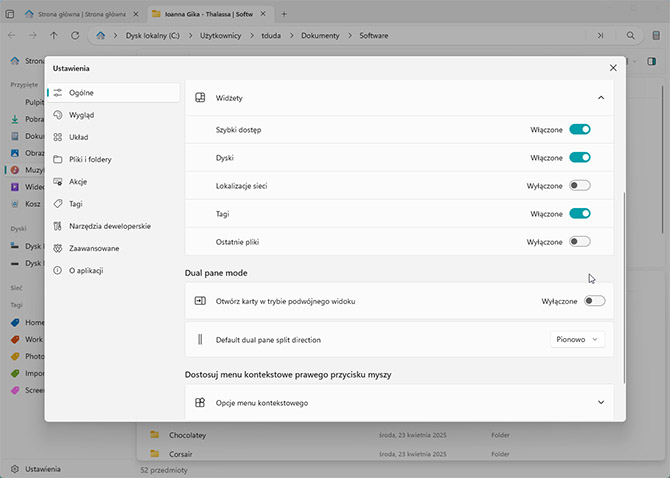670x478 pixels.
Task: Click the Akcje icon in settings sidebar
Action: (59, 181)
